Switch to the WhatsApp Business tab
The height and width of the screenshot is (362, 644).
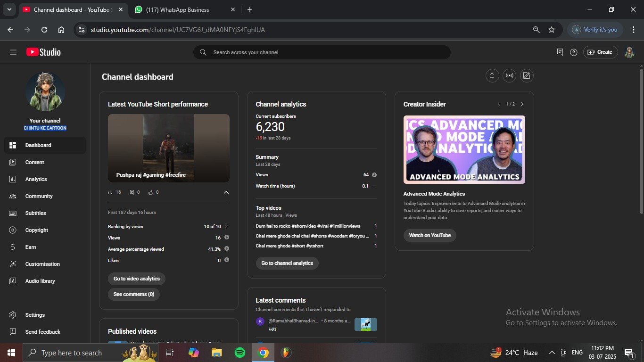(185, 9)
